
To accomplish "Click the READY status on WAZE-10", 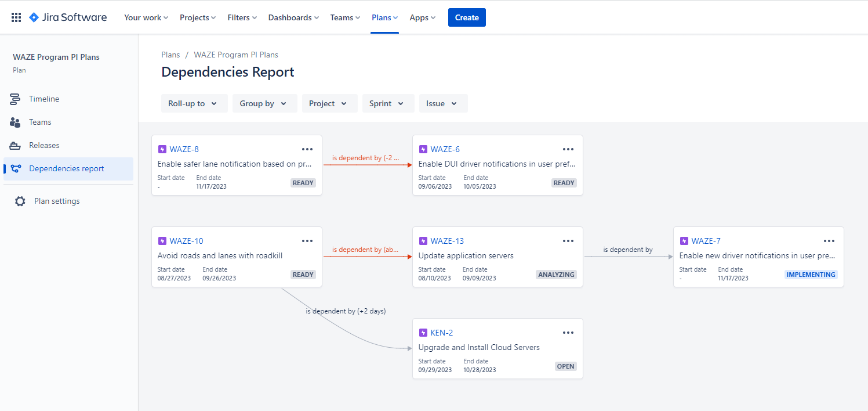I will click(x=303, y=275).
